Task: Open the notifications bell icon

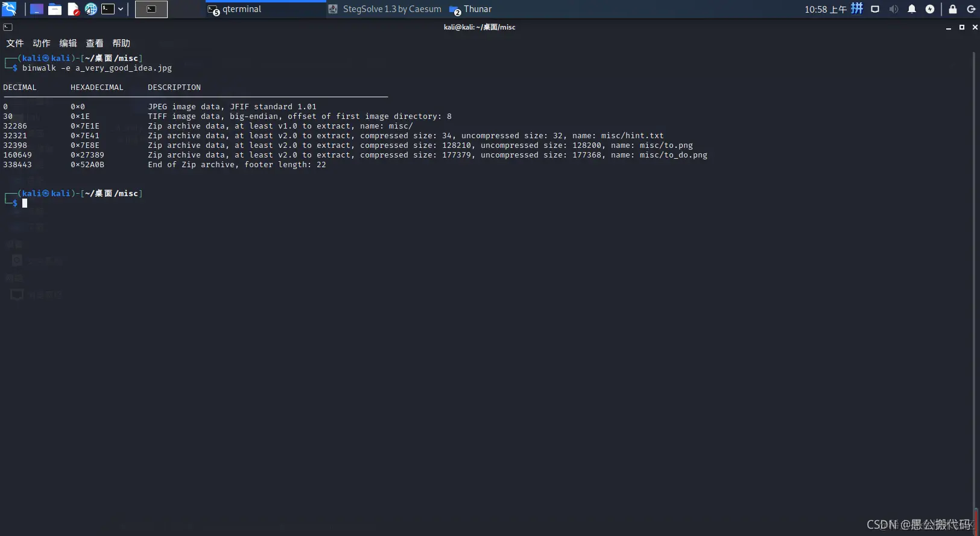Action: click(x=912, y=9)
